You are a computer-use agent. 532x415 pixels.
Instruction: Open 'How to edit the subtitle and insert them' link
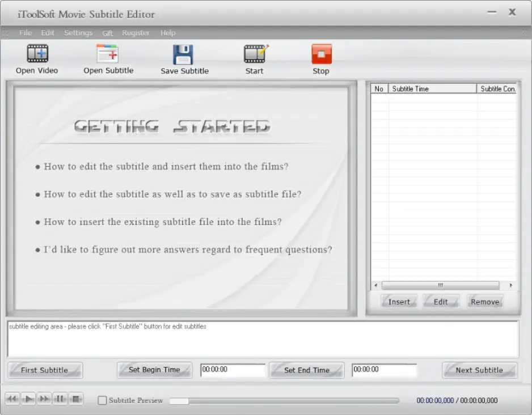(x=166, y=167)
